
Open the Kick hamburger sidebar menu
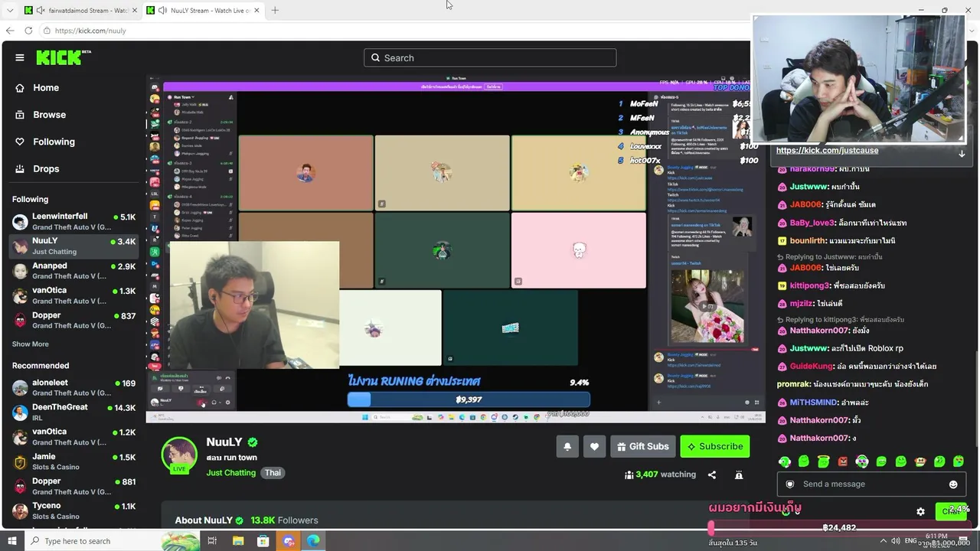tap(20, 57)
